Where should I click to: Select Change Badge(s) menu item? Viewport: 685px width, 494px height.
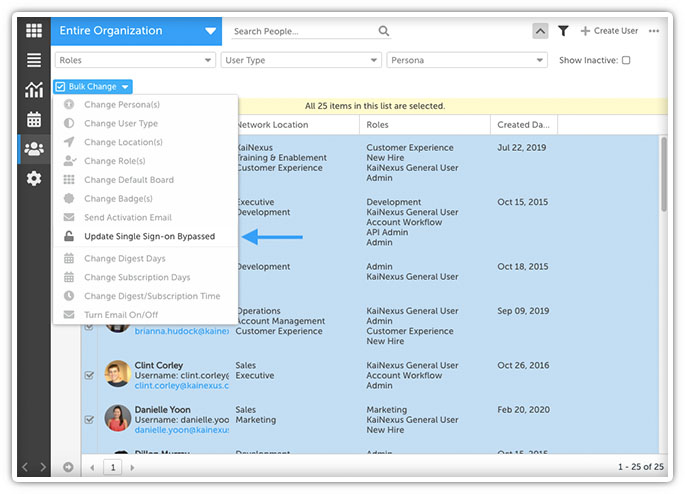(x=145, y=198)
